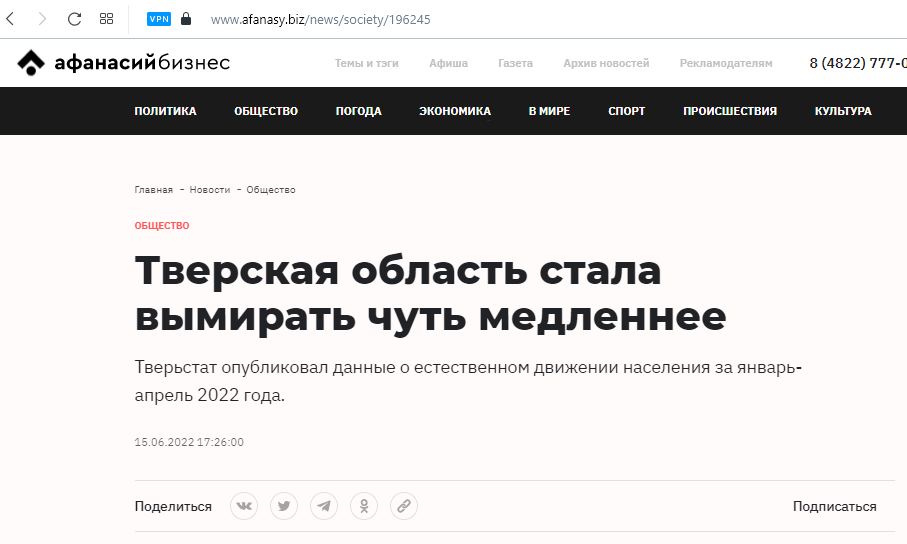This screenshot has height=544, width=907.
Task: Share article via Odnoklassniki icon
Action: point(364,506)
